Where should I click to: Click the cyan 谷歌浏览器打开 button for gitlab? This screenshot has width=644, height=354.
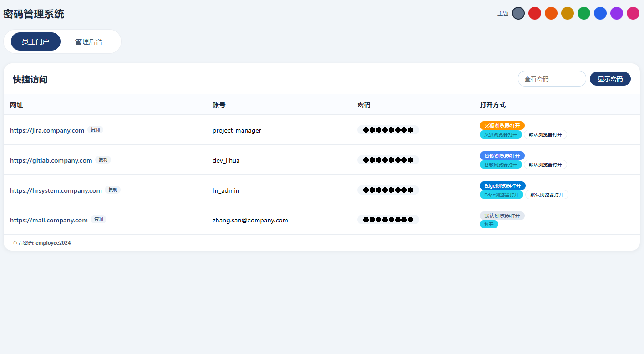[501, 164]
